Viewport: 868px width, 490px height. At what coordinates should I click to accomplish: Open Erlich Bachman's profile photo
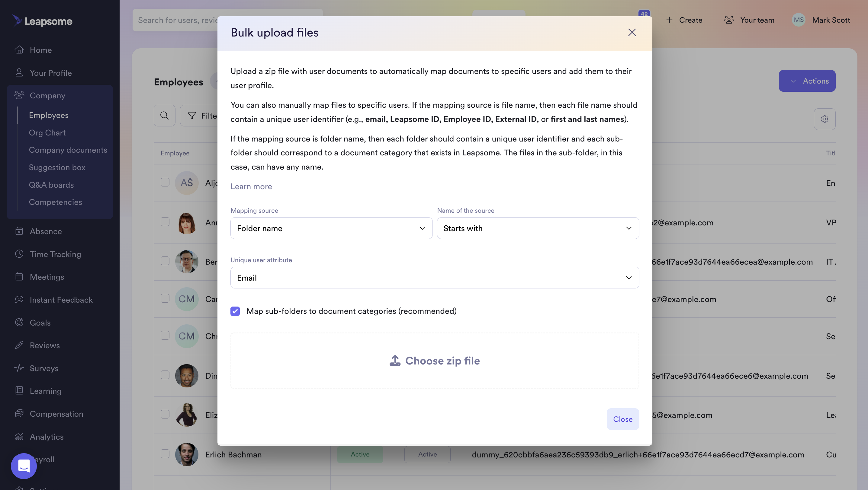coord(187,454)
